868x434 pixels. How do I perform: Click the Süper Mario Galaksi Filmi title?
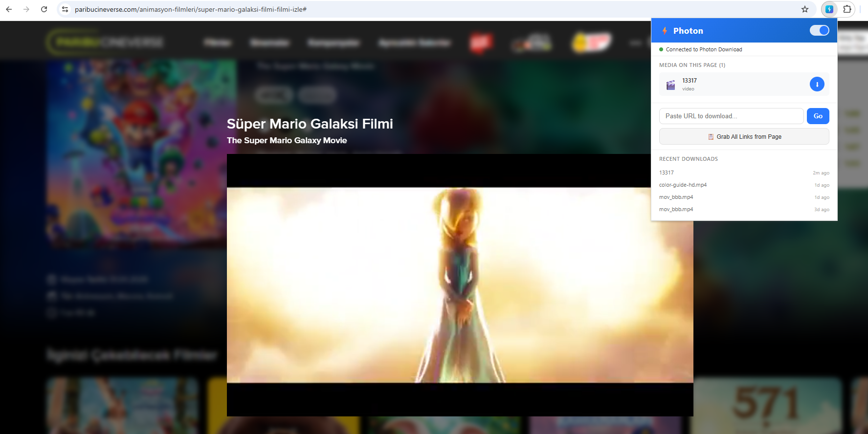310,124
